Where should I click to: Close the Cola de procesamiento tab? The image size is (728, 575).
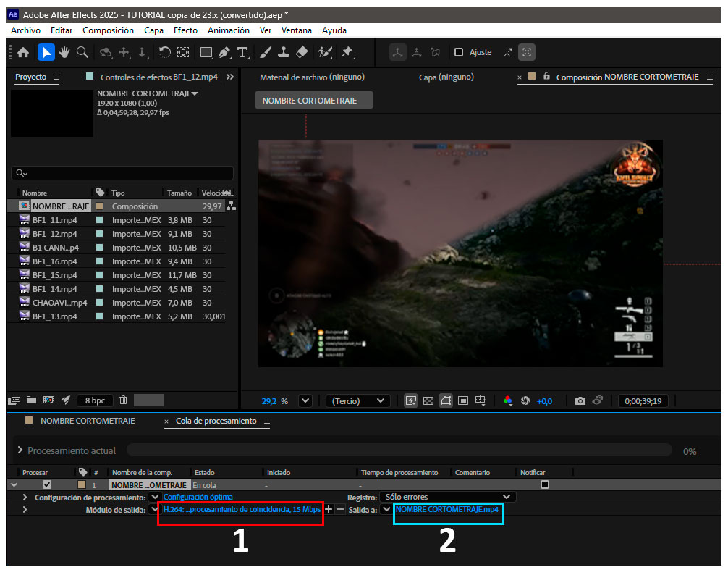click(x=166, y=421)
